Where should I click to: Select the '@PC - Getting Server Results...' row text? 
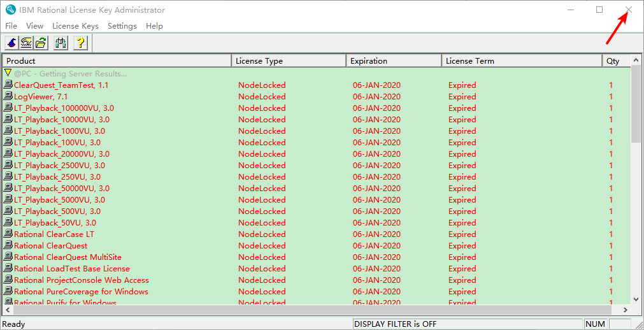70,74
